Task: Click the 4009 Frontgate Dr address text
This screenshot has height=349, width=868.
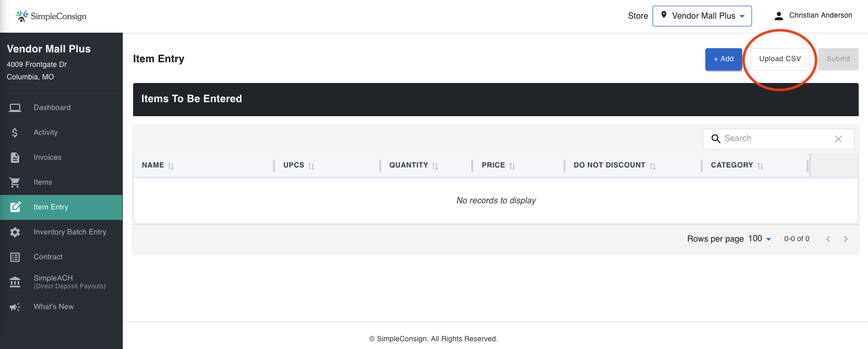Action: tap(37, 65)
